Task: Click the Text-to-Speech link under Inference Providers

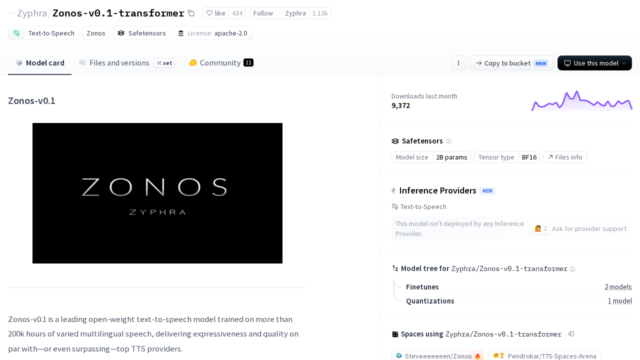Action: point(419,207)
